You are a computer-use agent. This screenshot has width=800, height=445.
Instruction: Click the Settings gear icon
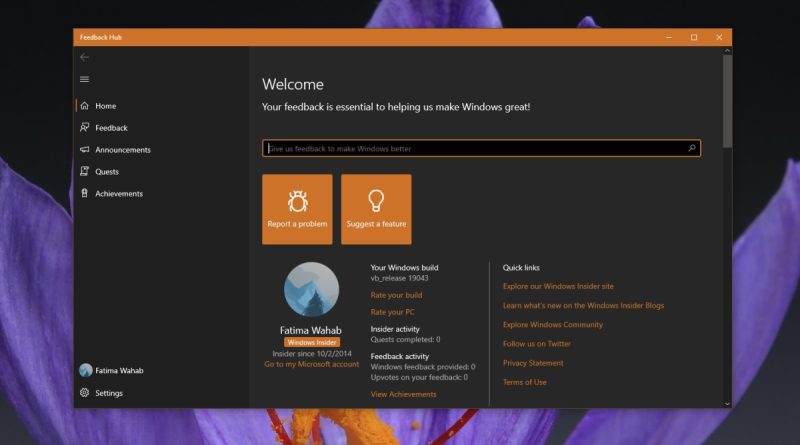pos(85,392)
